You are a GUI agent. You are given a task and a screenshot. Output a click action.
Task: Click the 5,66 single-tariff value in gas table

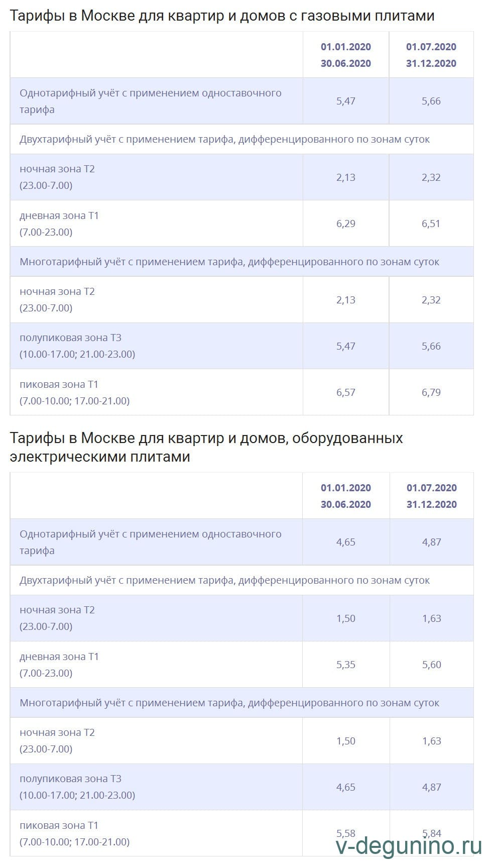pyautogui.click(x=431, y=101)
